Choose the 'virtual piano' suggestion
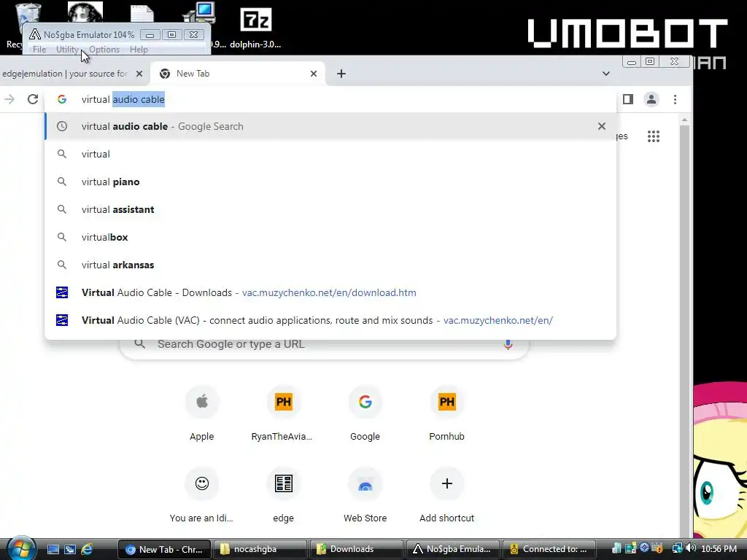The width and height of the screenshot is (747, 560). pyautogui.click(x=330, y=182)
